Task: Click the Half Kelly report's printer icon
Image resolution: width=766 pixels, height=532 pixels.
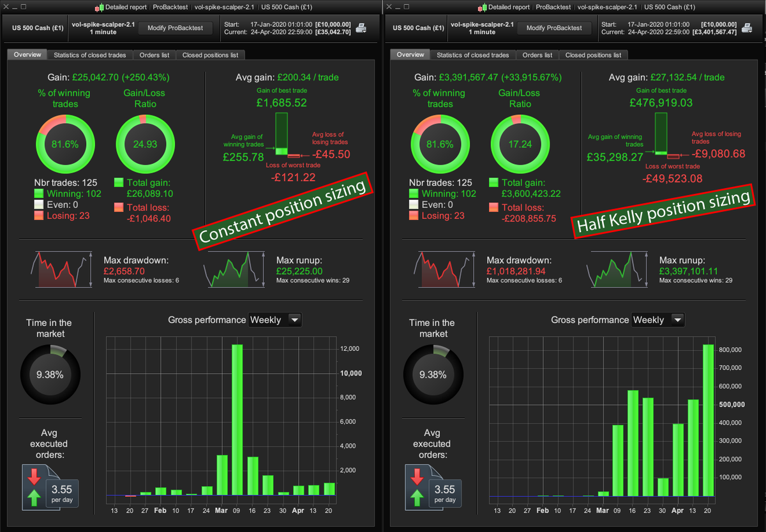Action: tap(747, 28)
